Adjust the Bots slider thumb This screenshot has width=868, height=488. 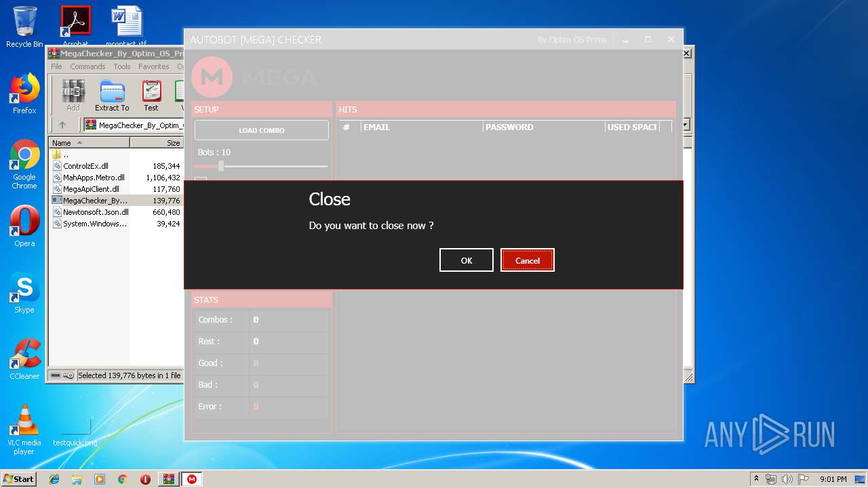221,166
